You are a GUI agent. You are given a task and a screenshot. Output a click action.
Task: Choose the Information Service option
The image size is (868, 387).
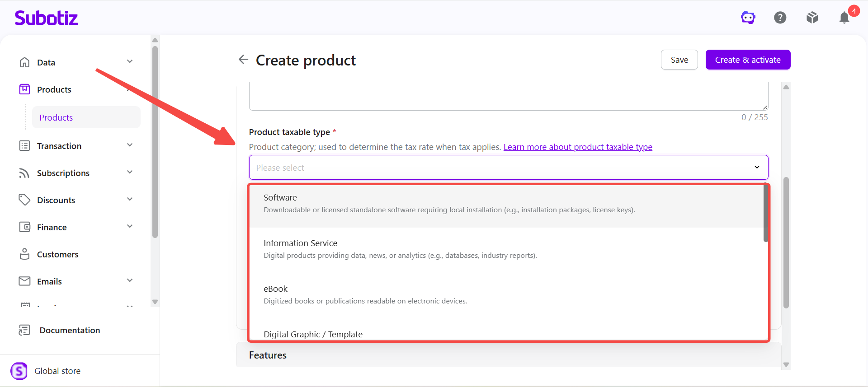506,249
